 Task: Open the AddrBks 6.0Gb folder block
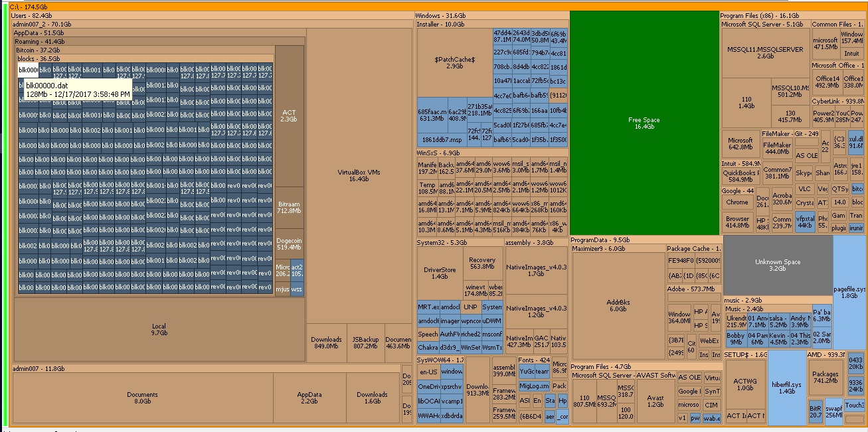click(x=618, y=305)
